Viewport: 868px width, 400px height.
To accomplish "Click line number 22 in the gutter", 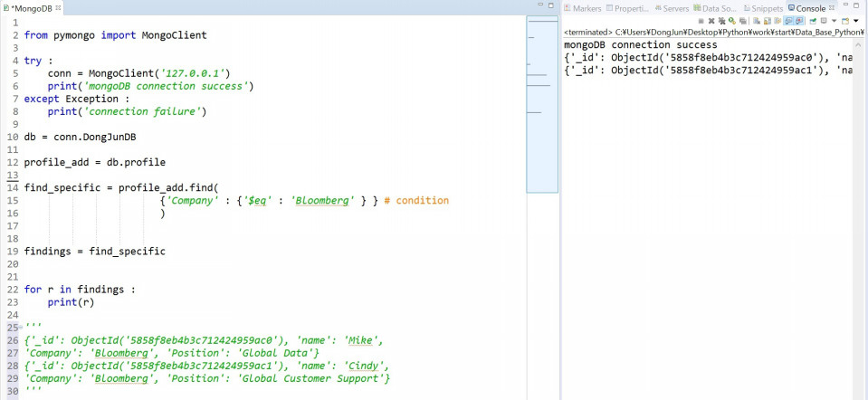I will (12, 290).
